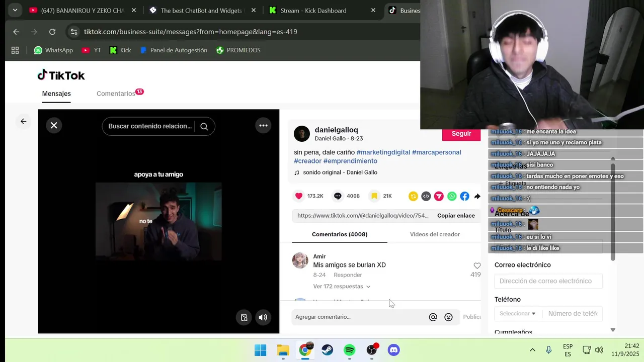Expand Ver 172 respuestas replies
The width and height of the screenshot is (644, 362).
pos(342,286)
